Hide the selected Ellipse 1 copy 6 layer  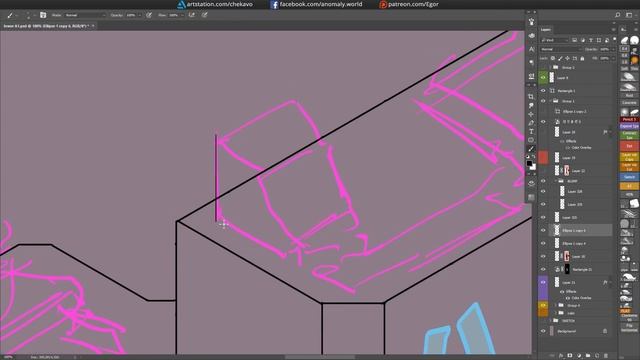click(x=543, y=230)
